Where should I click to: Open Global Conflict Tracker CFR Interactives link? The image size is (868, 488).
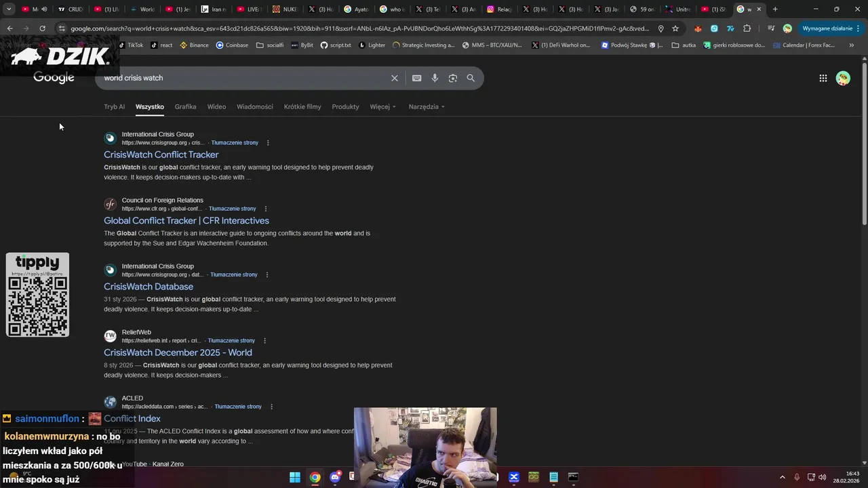[186, 221]
